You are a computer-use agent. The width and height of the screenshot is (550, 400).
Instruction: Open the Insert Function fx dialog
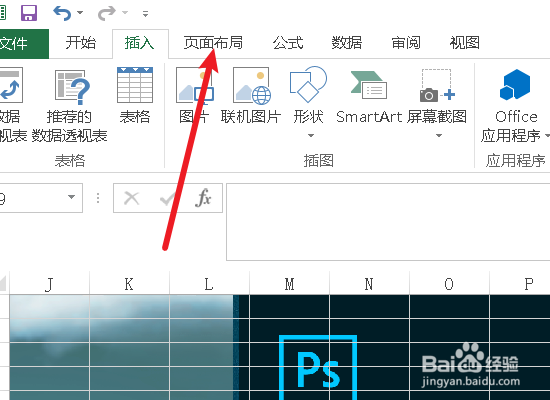point(204,198)
